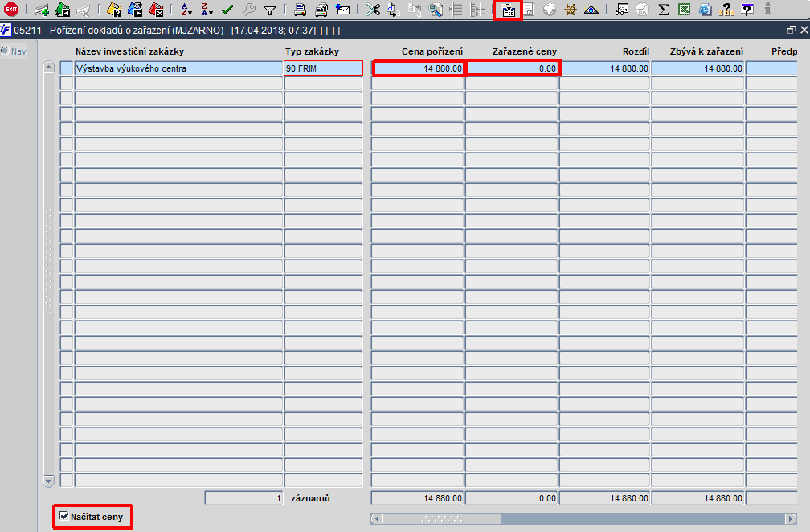Click the Typ zakázky column header

tap(312, 51)
